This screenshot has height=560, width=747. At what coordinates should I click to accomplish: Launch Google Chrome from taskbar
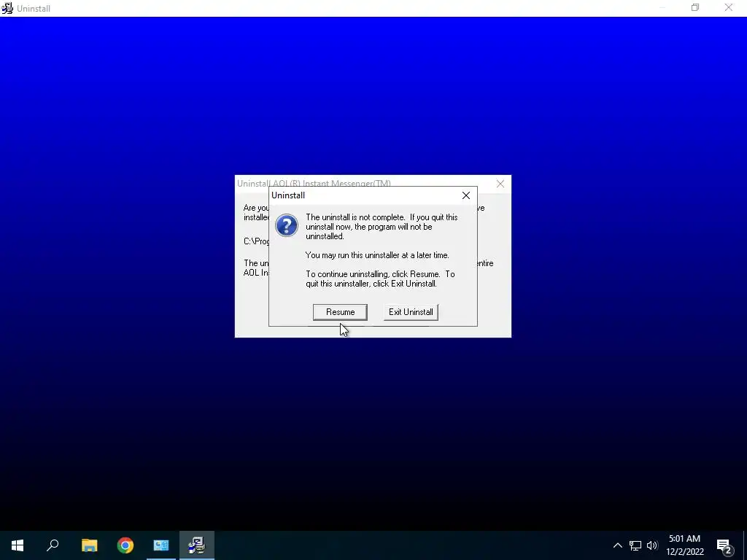click(x=125, y=545)
